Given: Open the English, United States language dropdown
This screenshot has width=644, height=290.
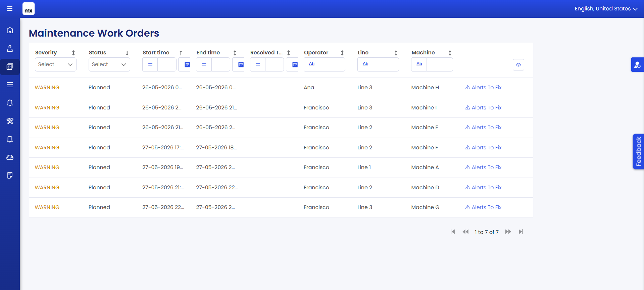Looking at the screenshot, I should [x=606, y=9].
